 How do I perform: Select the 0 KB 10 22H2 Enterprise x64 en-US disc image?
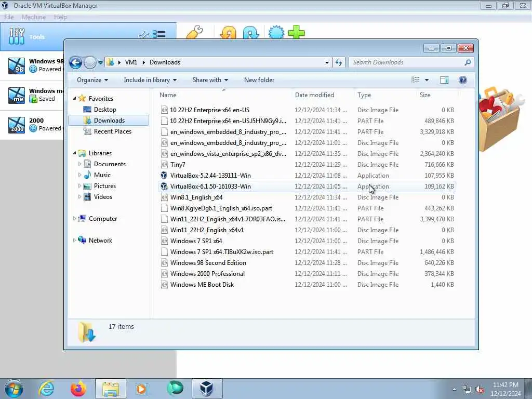(210, 110)
